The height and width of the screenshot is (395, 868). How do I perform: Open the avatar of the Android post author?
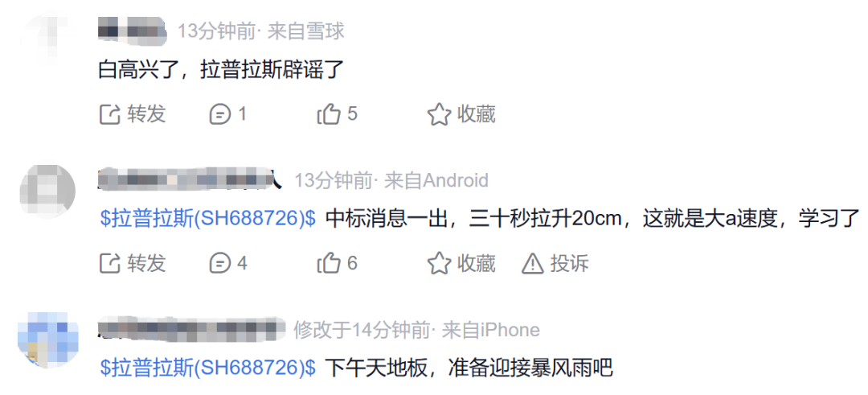coord(47,190)
